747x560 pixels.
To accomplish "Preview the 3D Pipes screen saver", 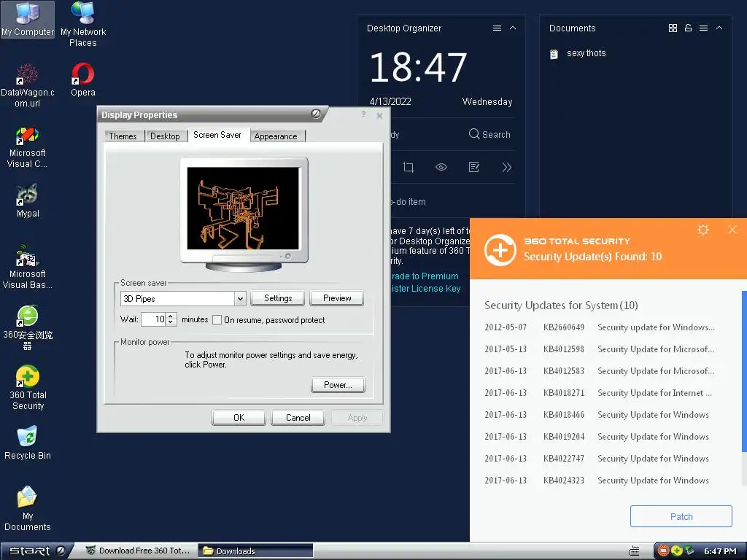I will pos(337,298).
